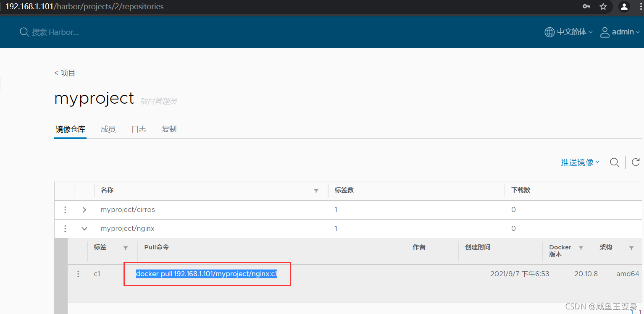Filter the 架构 column
644x314 pixels.
tap(631, 248)
